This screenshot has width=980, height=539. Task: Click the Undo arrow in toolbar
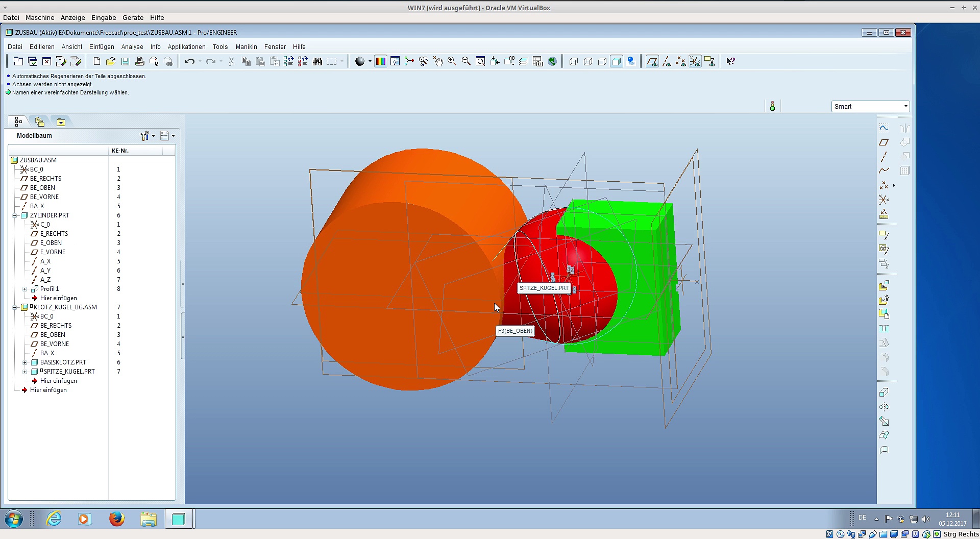click(x=190, y=62)
